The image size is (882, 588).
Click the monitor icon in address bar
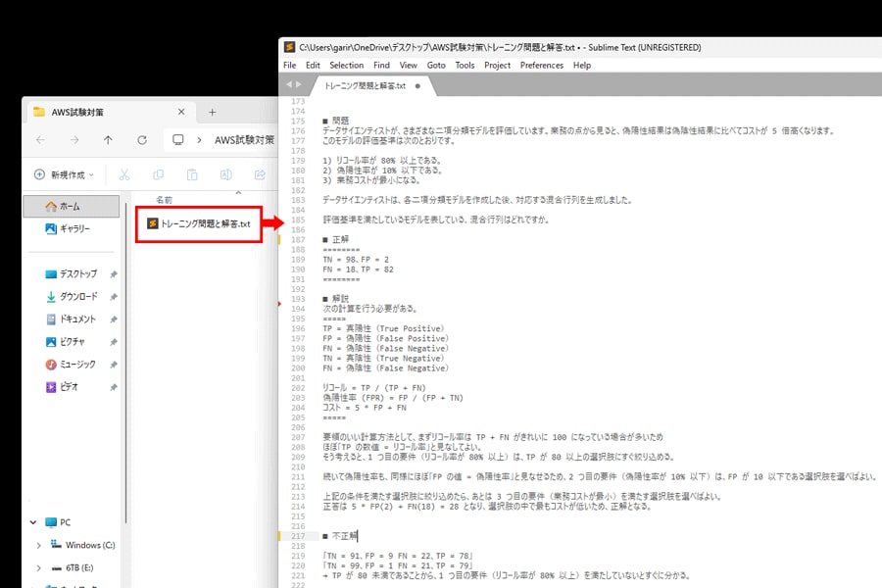coord(177,139)
